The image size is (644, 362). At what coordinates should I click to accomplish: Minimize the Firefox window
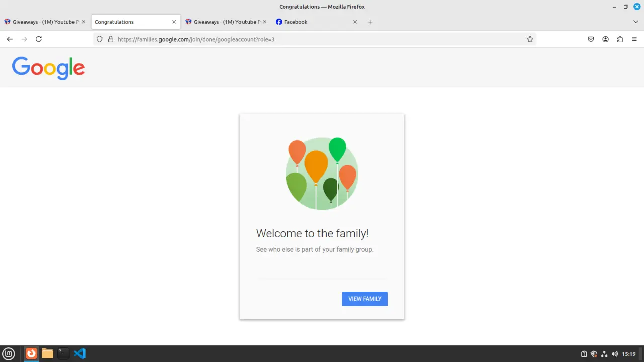click(615, 7)
